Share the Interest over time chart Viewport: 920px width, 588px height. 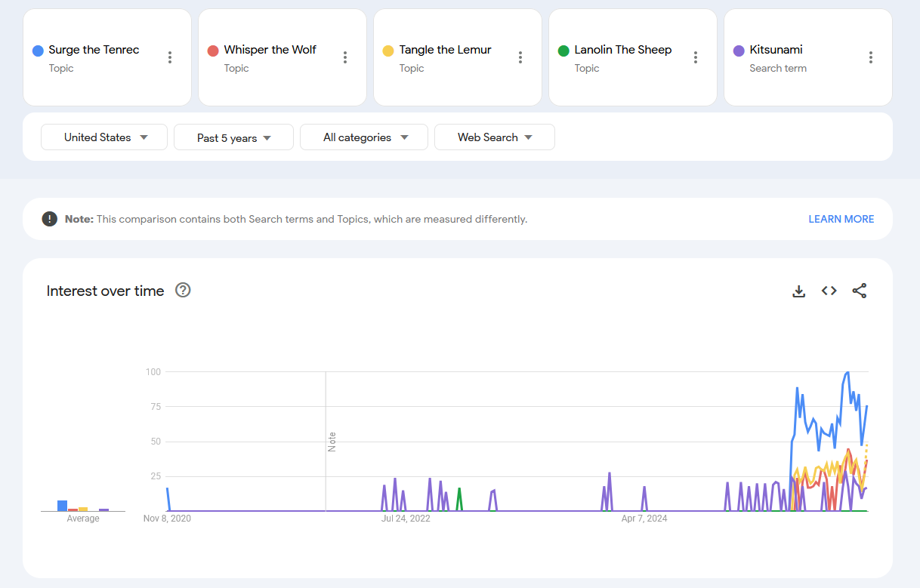pyautogui.click(x=859, y=291)
